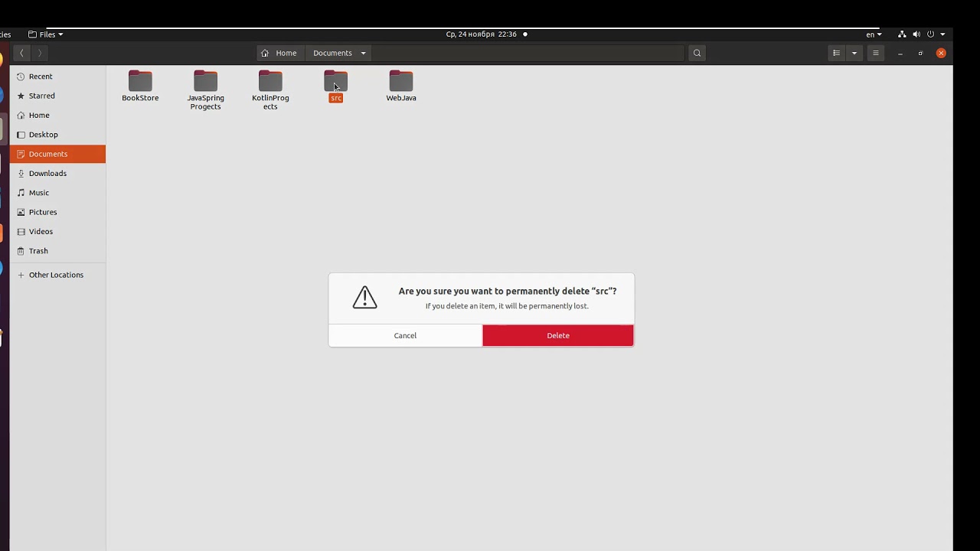
Task: Open Pictures in sidebar
Action: [x=58, y=212]
